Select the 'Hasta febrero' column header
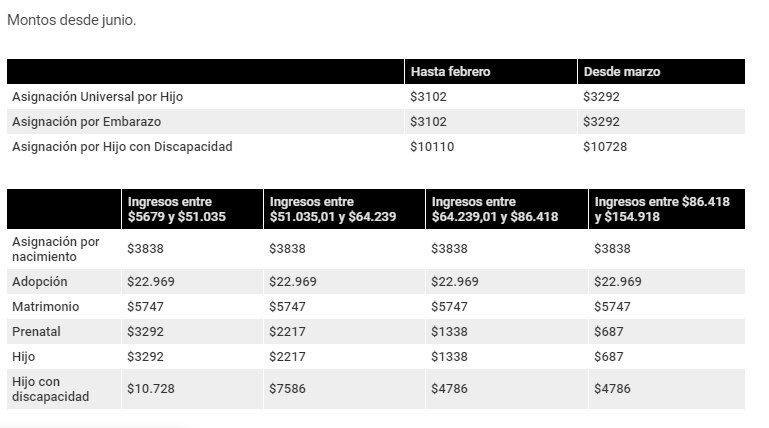The height and width of the screenshot is (428, 769). tap(450, 72)
